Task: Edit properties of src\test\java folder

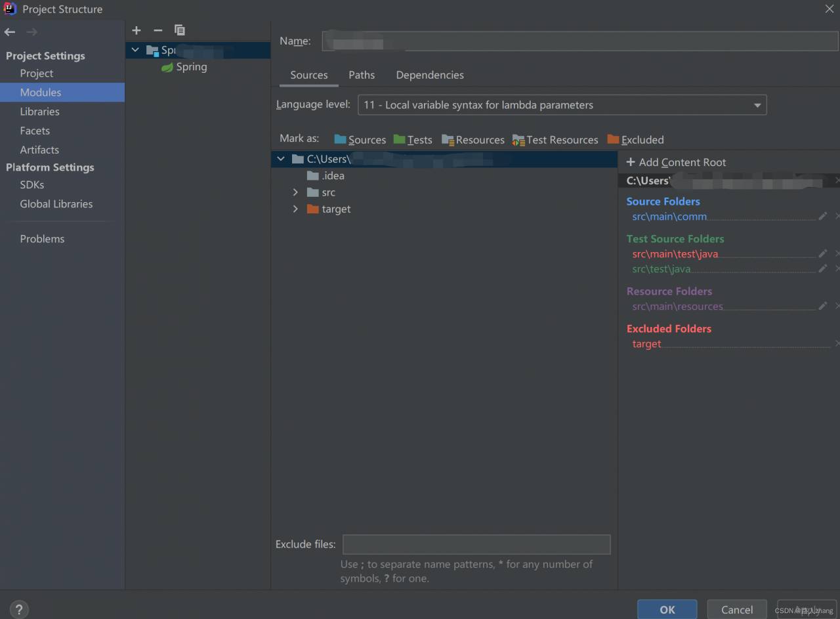Action: tap(822, 268)
